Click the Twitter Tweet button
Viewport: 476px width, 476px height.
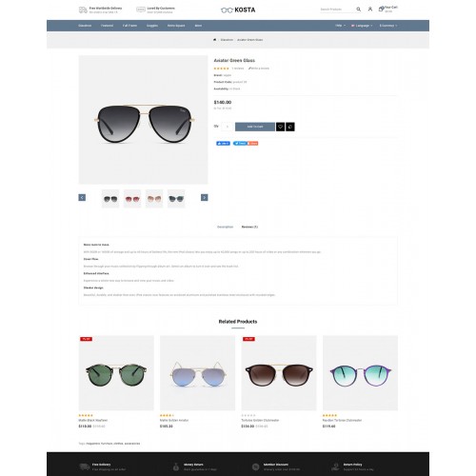tap(240, 144)
